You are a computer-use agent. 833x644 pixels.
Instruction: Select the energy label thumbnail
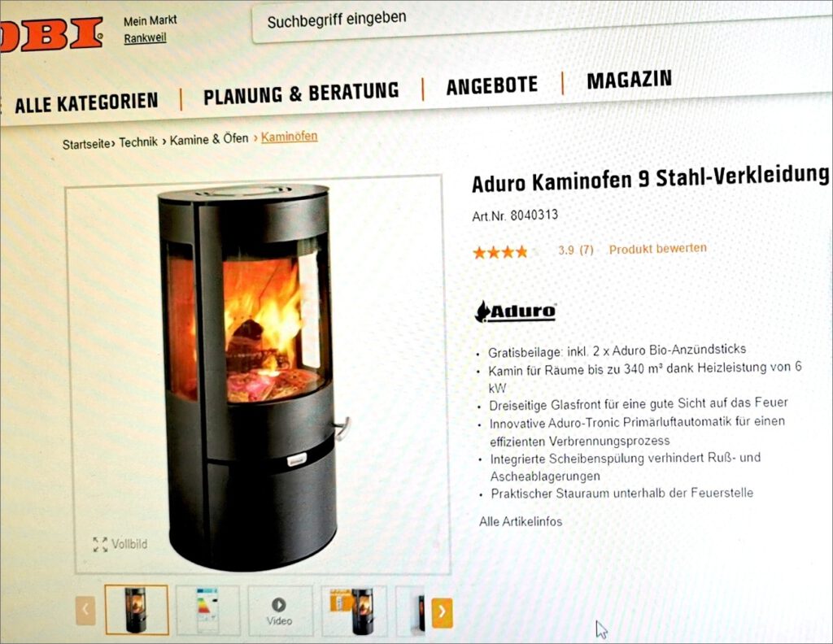click(207, 611)
